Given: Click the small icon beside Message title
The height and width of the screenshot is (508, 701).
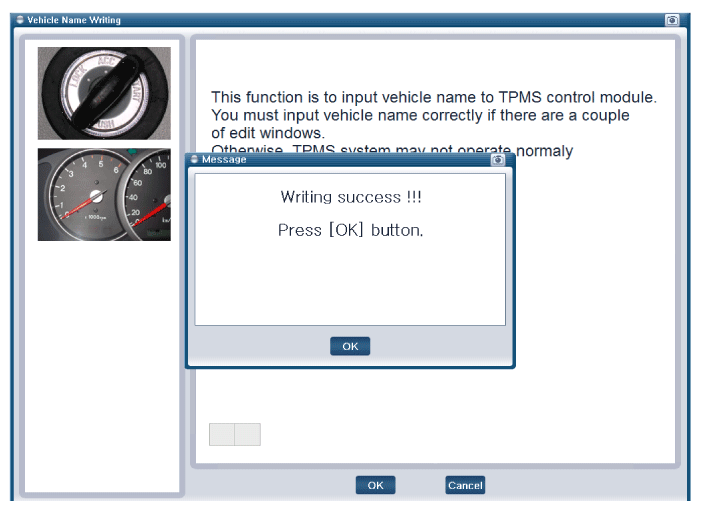Looking at the screenshot, I should click(194, 159).
